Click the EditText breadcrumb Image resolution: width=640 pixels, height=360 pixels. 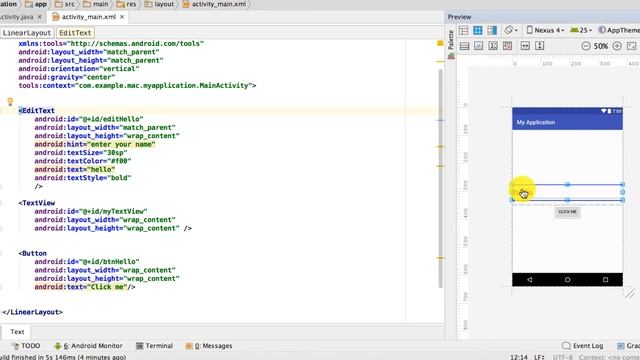coord(75,33)
